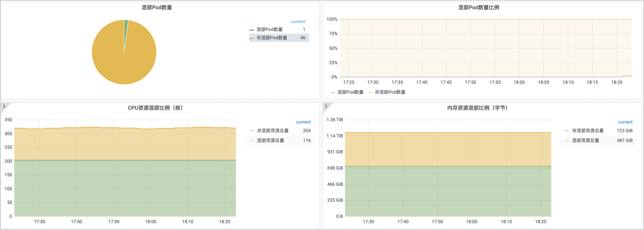This screenshot has width=644, height=230.
Task: Click 350 y-axis label in CPU chart
Action: pyautogui.click(x=8, y=120)
